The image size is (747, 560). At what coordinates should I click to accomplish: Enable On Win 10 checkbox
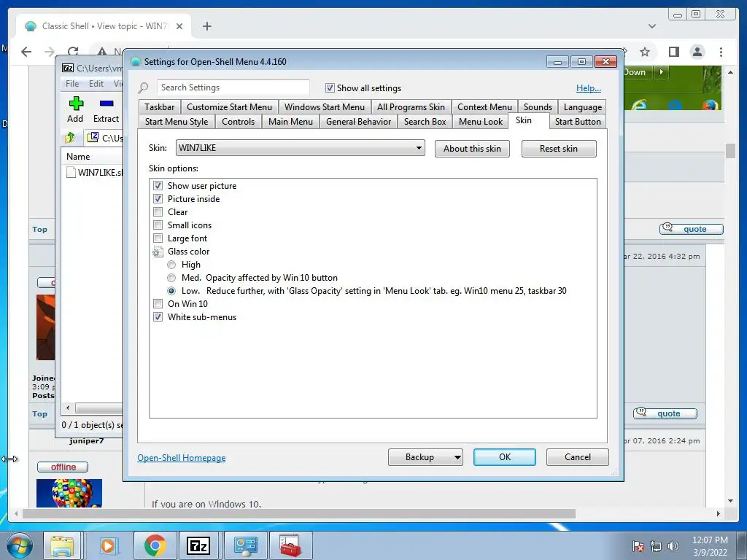(x=158, y=304)
